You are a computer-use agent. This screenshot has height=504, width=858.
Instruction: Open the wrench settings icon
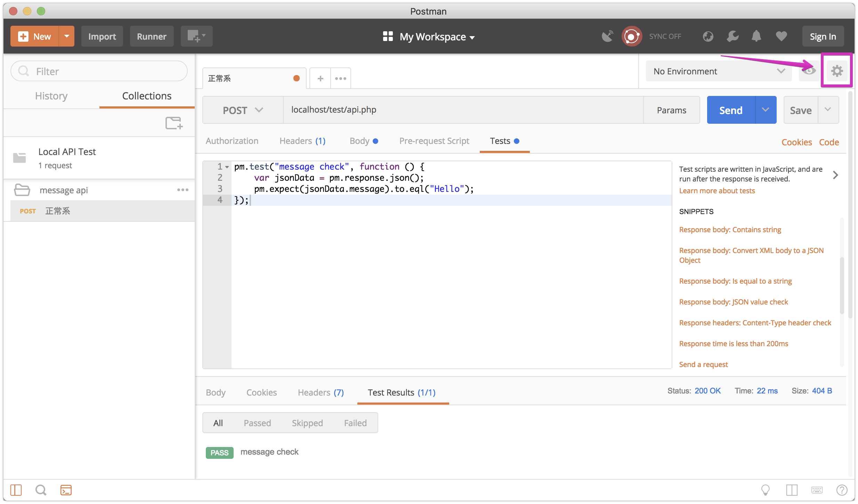pos(732,36)
